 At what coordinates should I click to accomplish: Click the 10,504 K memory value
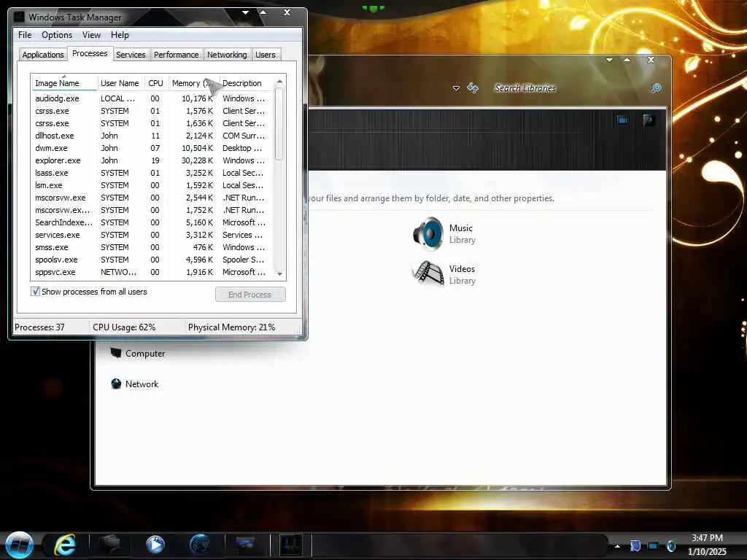(197, 148)
